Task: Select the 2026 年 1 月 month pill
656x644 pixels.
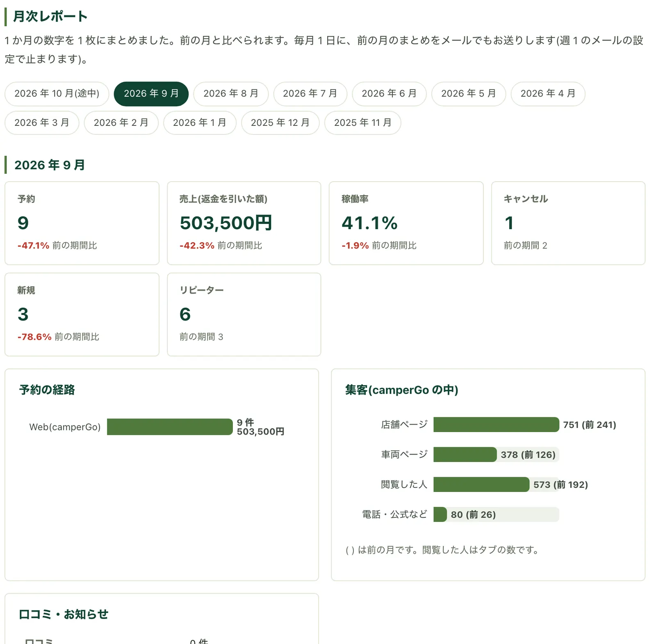Action: coord(200,123)
